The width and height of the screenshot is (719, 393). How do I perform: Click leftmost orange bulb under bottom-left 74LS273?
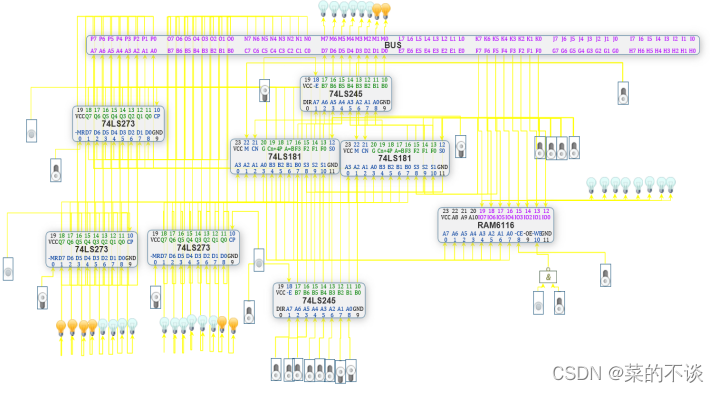pos(61,328)
